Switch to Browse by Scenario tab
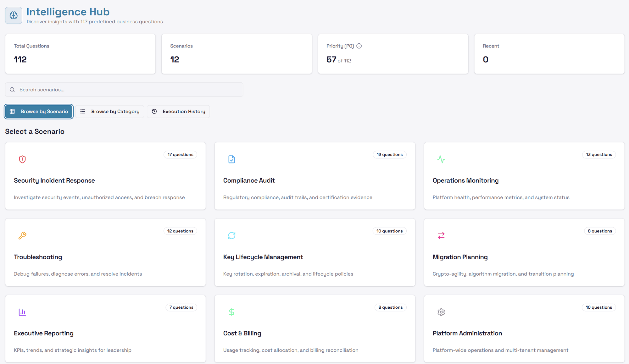This screenshot has height=364, width=629. pyautogui.click(x=39, y=112)
